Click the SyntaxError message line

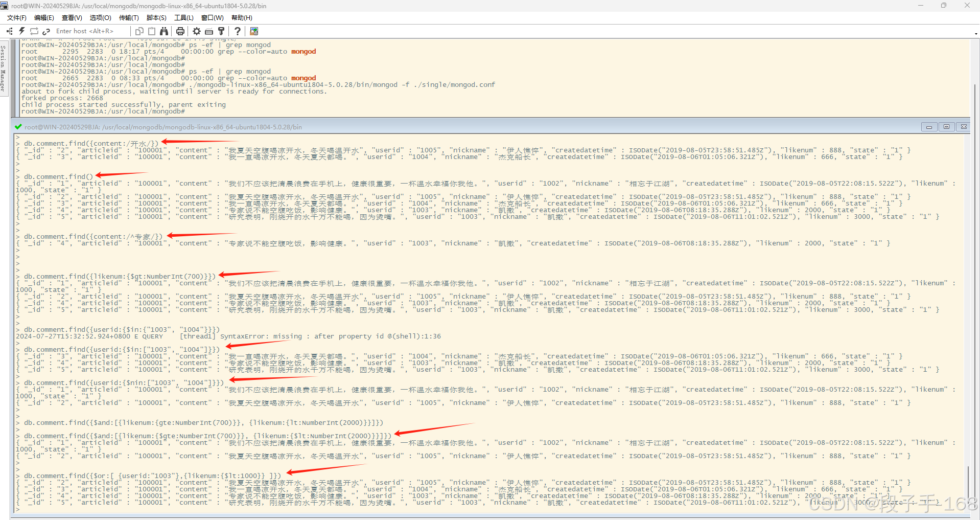(228, 336)
